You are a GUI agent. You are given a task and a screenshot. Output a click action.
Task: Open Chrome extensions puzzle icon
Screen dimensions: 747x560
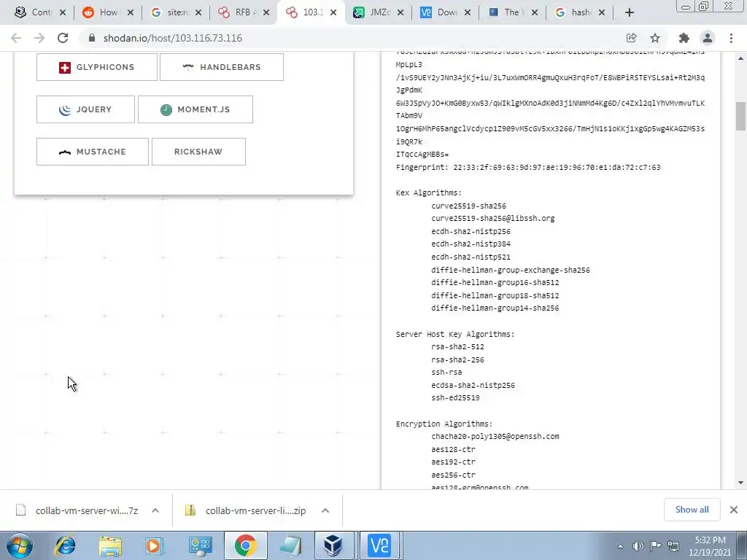tap(684, 38)
